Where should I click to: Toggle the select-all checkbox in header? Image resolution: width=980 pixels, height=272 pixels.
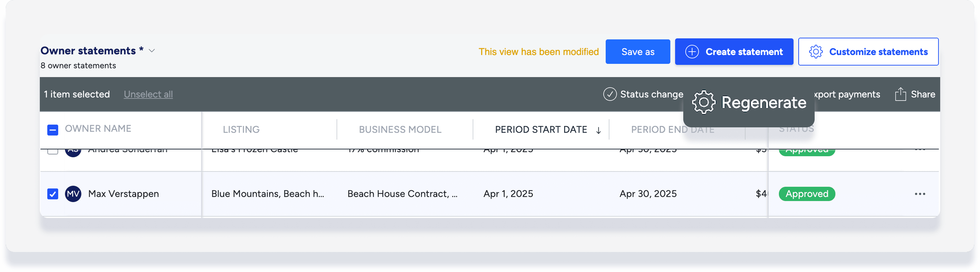53,130
